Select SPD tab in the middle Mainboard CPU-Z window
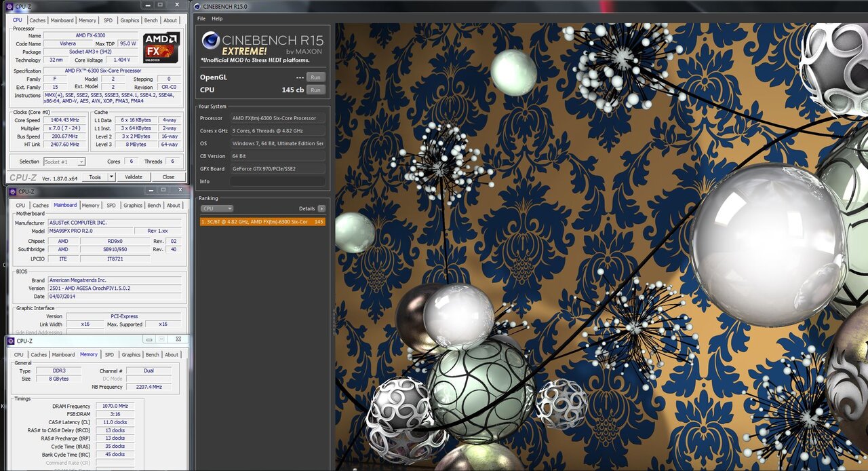The height and width of the screenshot is (471, 868). tap(112, 206)
